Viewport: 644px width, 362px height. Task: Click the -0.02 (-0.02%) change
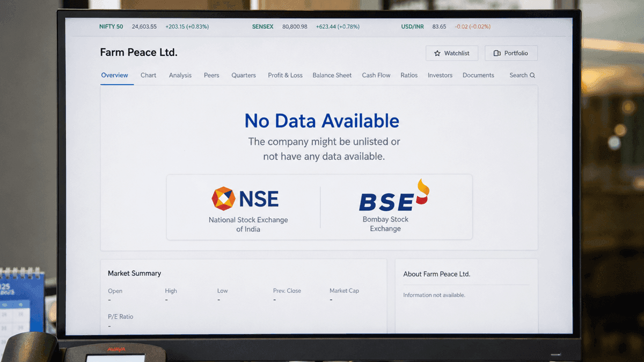pyautogui.click(x=473, y=26)
